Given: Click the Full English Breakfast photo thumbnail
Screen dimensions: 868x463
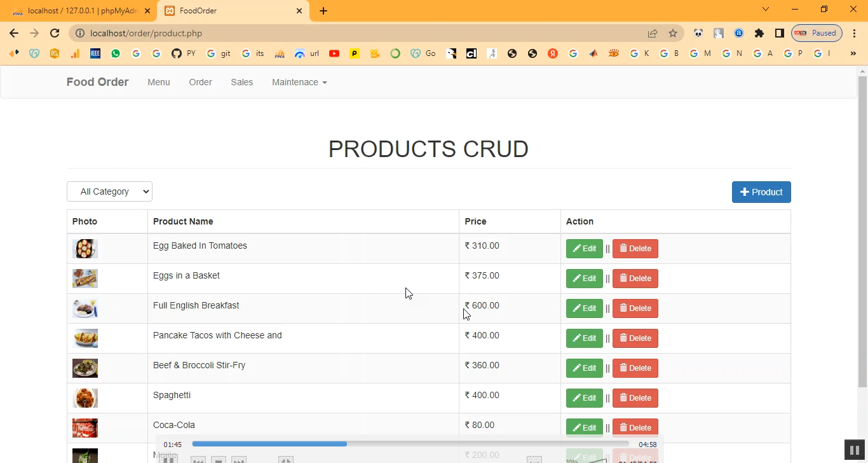Looking at the screenshot, I should pyautogui.click(x=85, y=308).
